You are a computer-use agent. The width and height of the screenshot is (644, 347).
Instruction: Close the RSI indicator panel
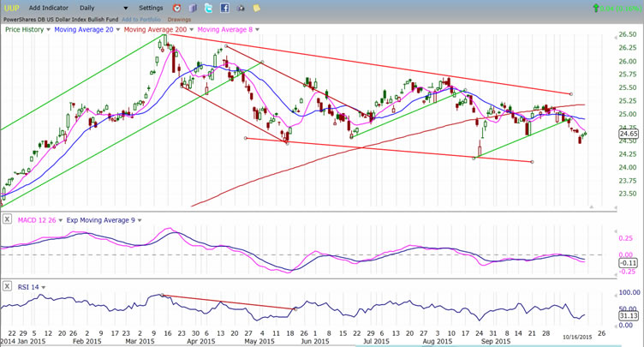[7, 286]
